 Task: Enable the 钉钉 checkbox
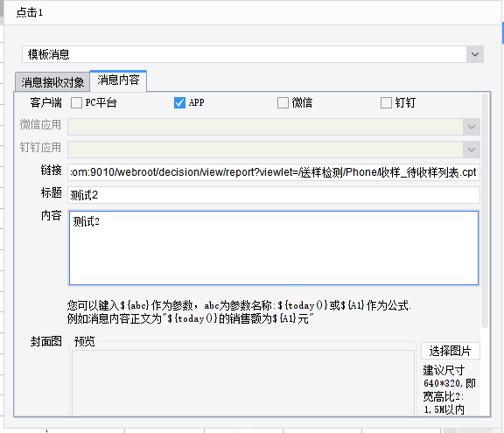(x=386, y=103)
